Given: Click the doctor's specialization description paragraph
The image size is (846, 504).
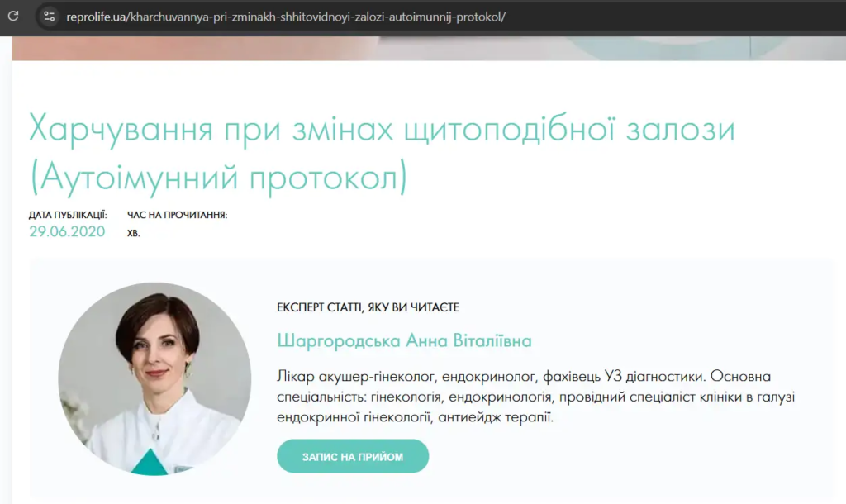Looking at the screenshot, I should point(535,395).
